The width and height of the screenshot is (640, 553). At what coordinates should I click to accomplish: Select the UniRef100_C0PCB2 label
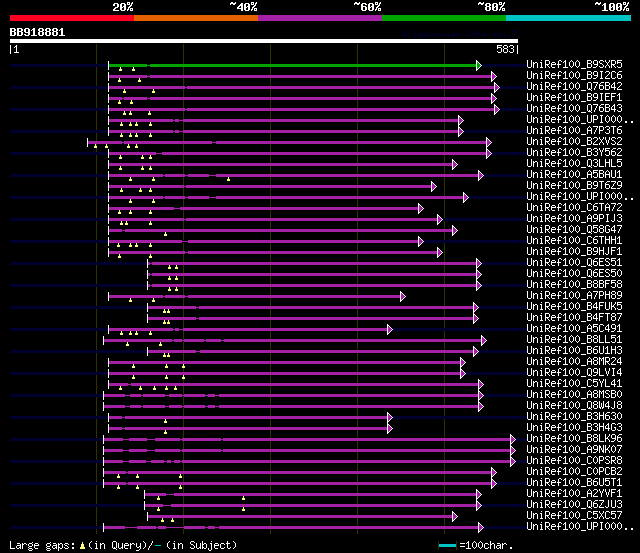574,472
